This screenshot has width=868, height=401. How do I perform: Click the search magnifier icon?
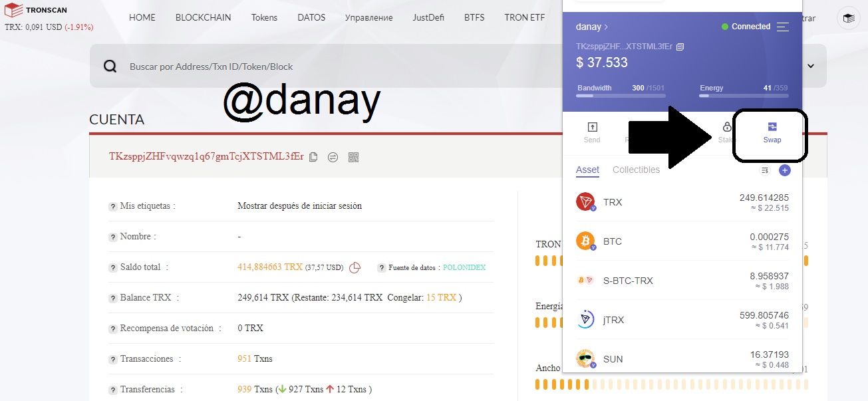[110, 66]
